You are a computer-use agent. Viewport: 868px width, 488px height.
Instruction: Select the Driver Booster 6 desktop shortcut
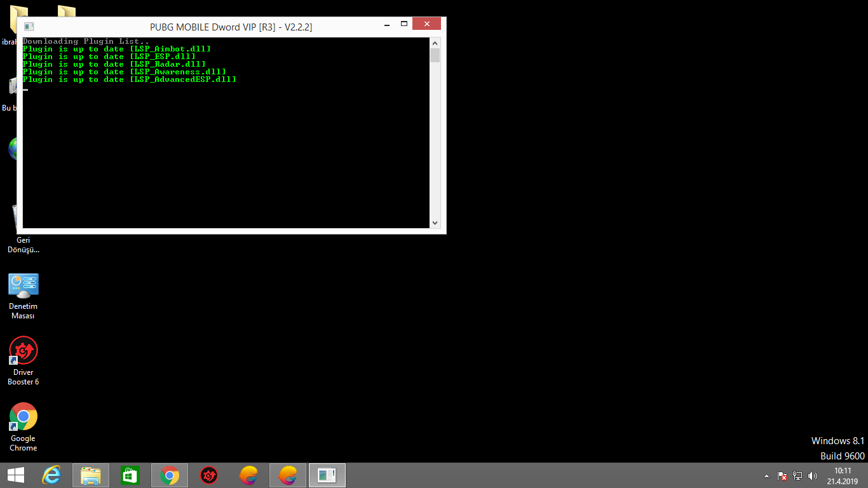coord(24,360)
